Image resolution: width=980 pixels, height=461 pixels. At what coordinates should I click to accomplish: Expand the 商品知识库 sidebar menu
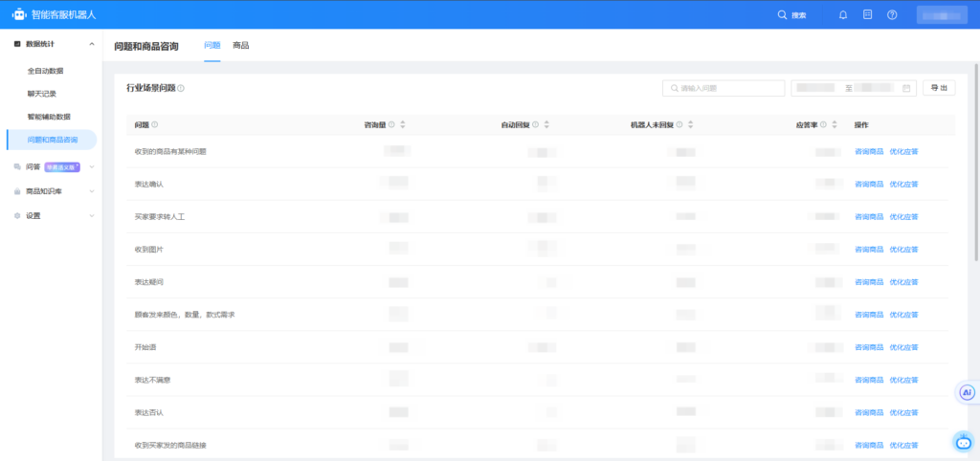pyautogui.click(x=91, y=191)
